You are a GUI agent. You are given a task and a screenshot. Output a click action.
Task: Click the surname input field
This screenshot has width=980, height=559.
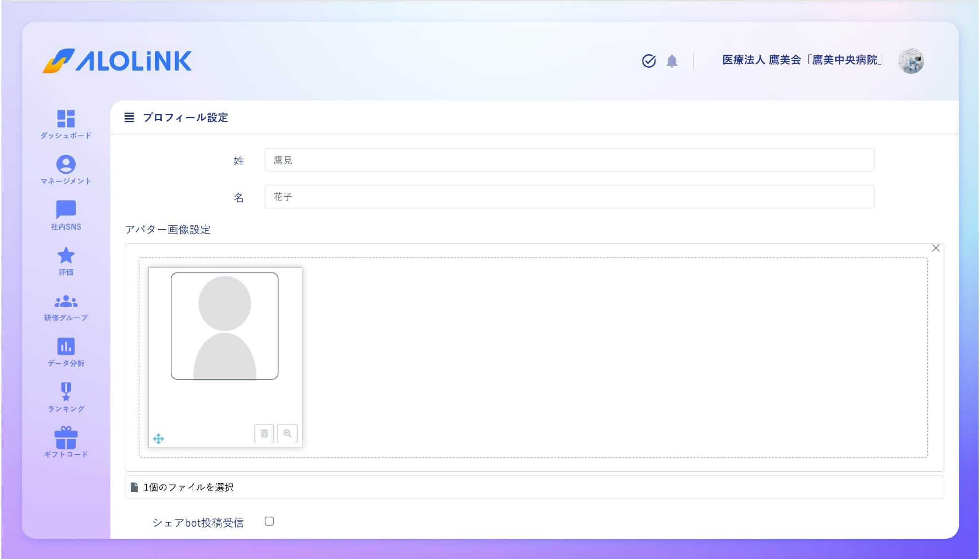tap(569, 160)
